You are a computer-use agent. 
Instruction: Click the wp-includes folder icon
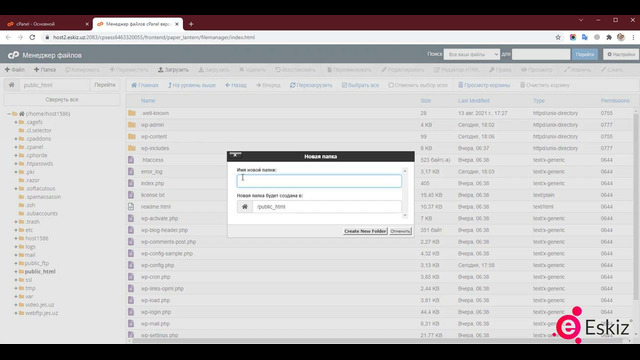click(x=132, y=148)
